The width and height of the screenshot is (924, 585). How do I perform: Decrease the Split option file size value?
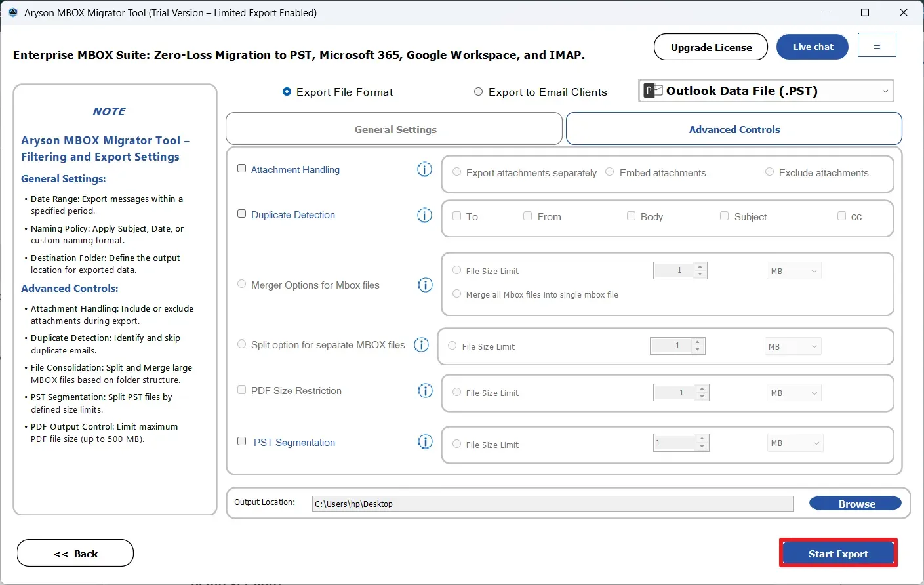tap(698, 350)
